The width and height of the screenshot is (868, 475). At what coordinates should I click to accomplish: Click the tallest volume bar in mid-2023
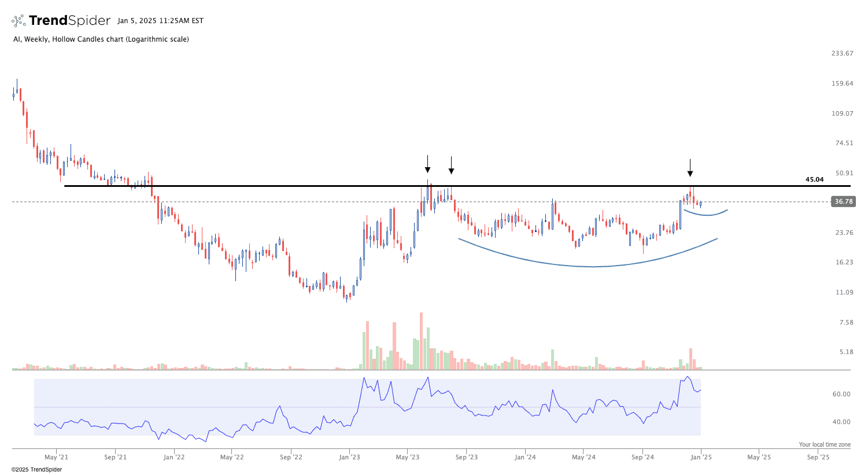click(x=421, y=341)
